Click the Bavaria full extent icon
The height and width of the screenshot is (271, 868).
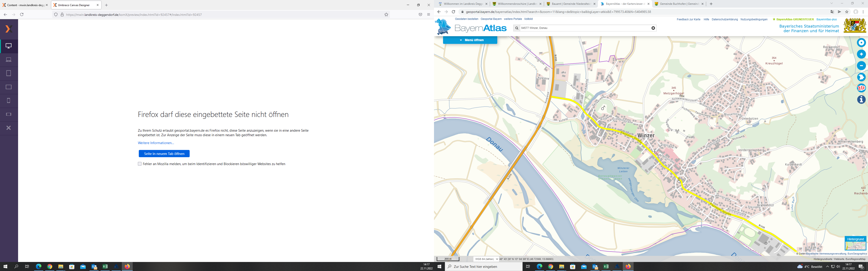point(861,77)
